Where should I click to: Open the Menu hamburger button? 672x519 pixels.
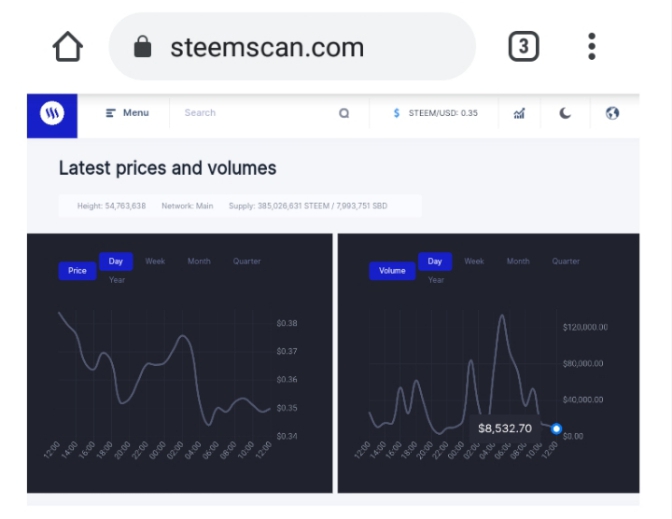click(127, 113)
